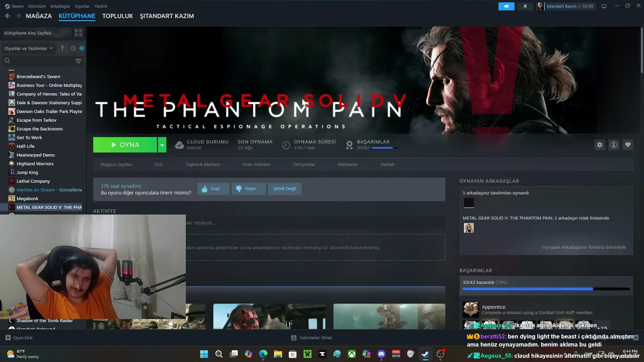
Task: View all friends via Oynayan Arkadaşların Tümünü Görüntüle
Action: [584, 247]
